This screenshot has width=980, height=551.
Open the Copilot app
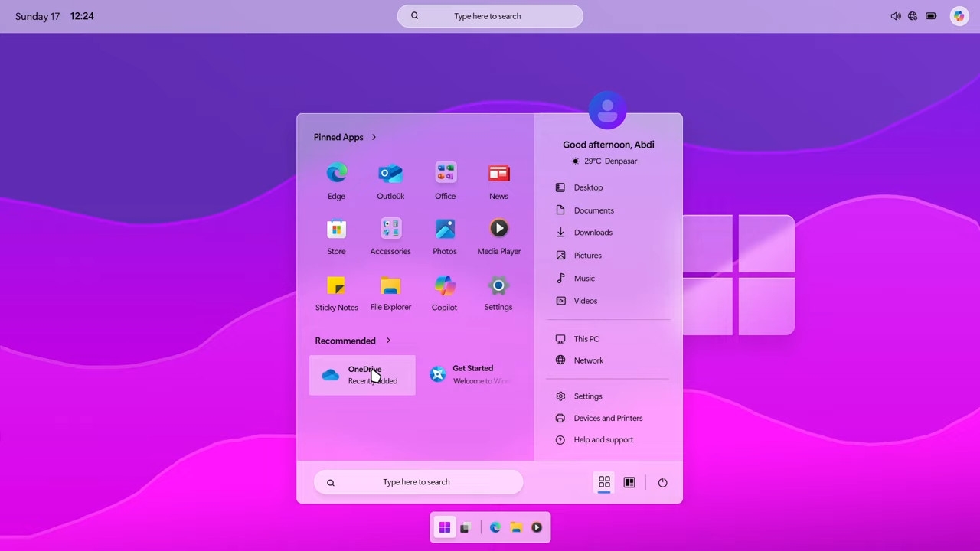click(x=444, y=291)
